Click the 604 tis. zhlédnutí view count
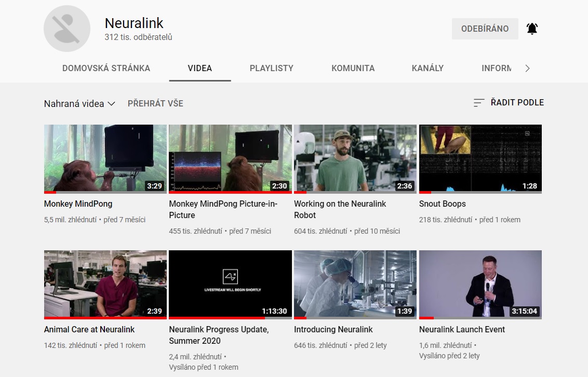Screen dimensions: 588x377 click(x=320, y=231)
